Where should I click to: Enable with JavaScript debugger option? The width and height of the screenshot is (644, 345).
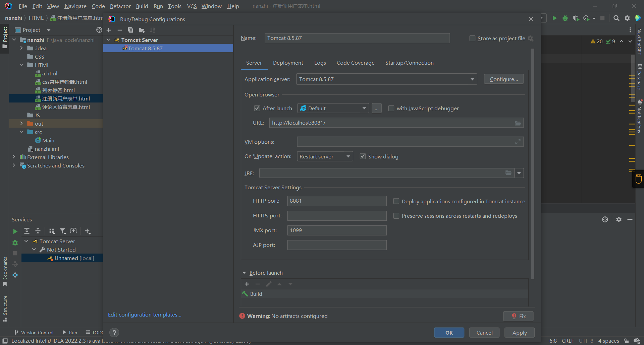[x=391, y=108]
